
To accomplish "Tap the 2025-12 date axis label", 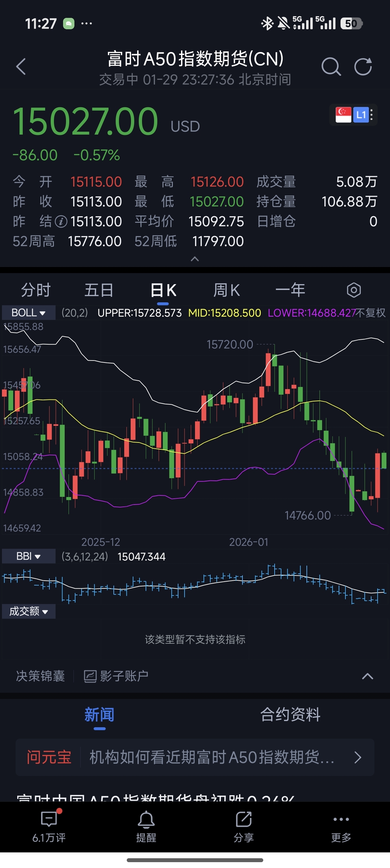I will tap(101, 542).
